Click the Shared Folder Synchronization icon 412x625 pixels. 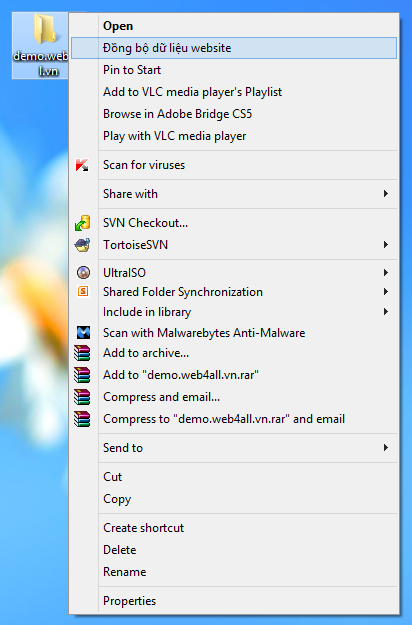[83, 292]
